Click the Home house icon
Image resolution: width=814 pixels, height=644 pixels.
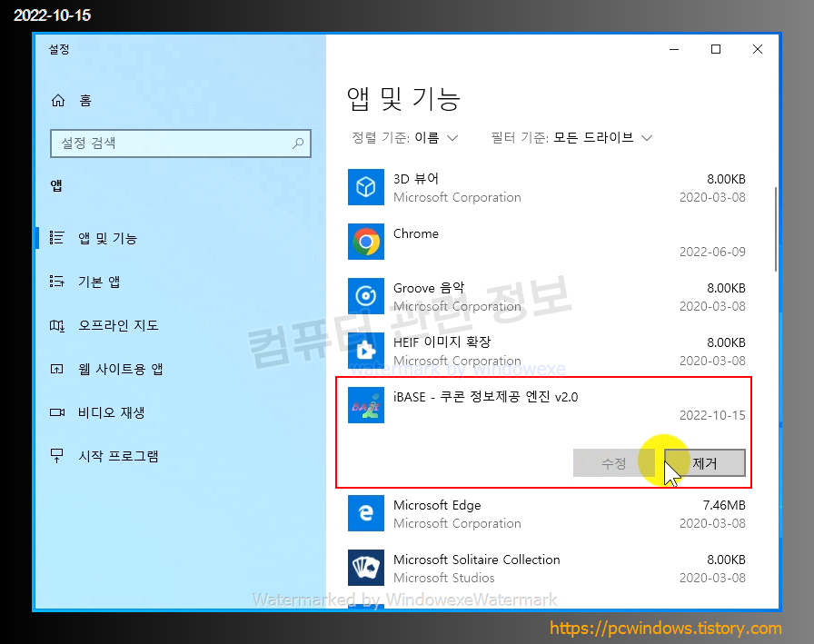click(x=58, y=100)
